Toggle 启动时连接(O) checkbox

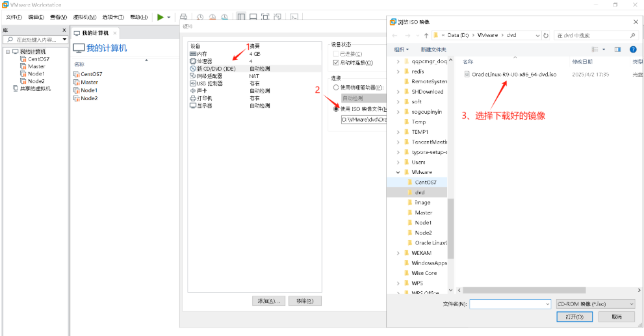click(x=336, y=63)
